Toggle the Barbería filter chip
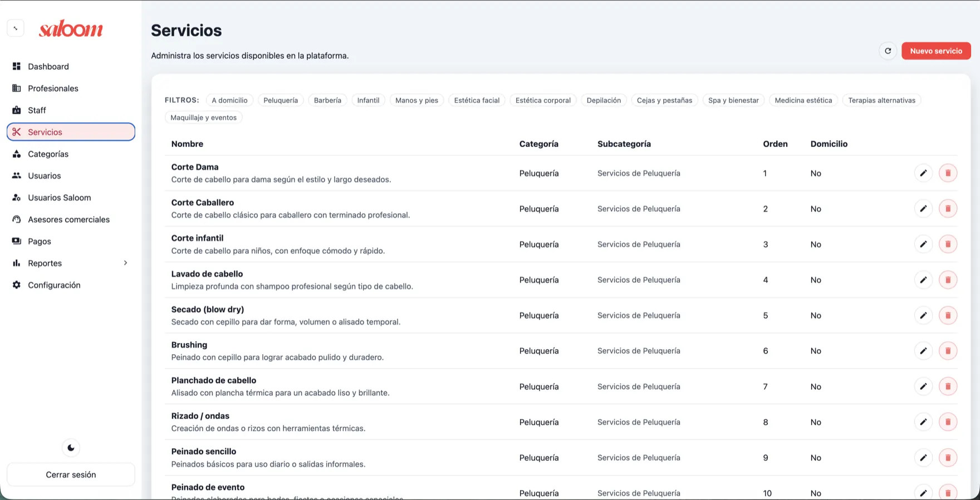The width and height of the screenshot is (980, 500). coord(327,100)
